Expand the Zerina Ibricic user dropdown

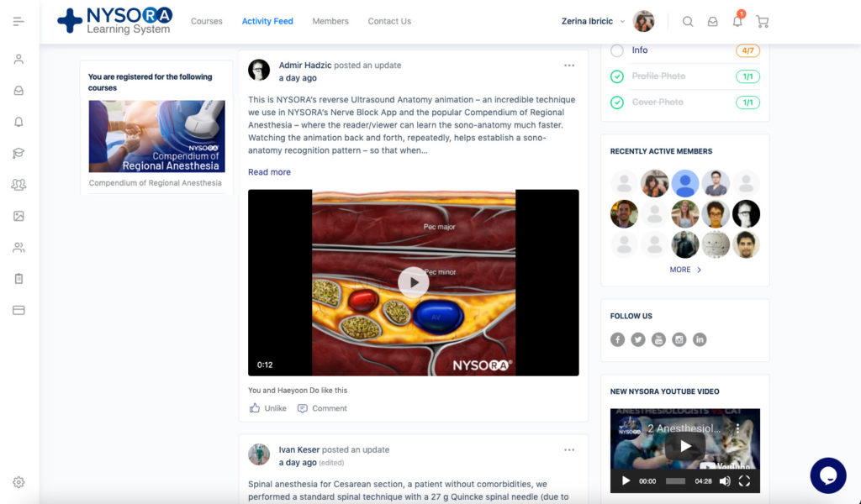[x=622, y=21]
